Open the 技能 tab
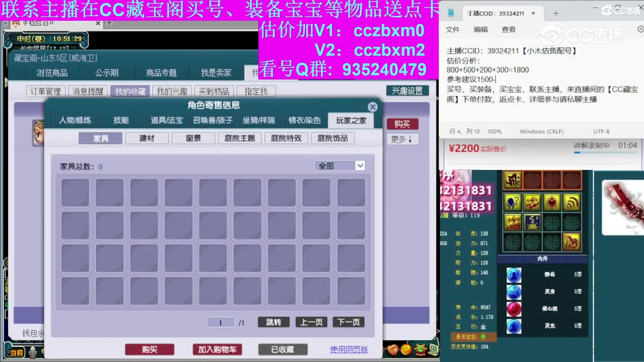 click(x=121, y=120)
